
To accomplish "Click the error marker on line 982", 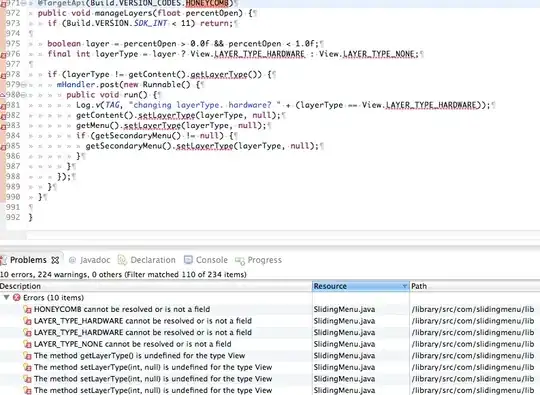I will coord(3,116).
